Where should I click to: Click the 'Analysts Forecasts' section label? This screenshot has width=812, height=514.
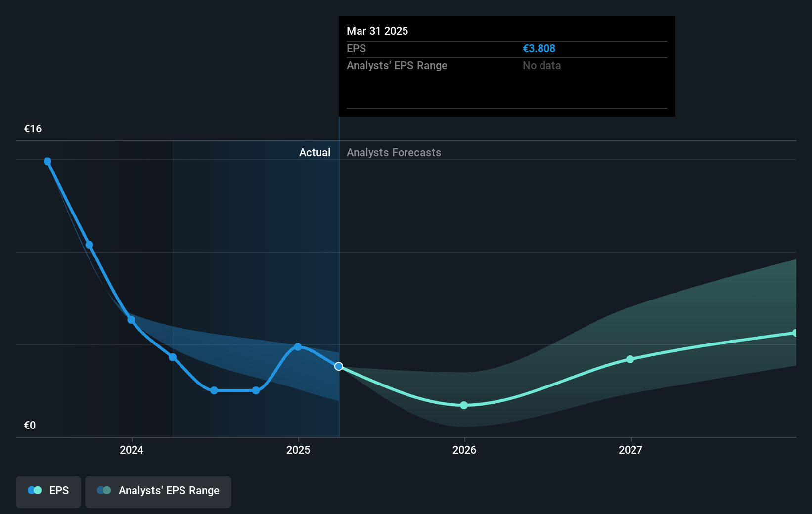pyautogui.click(x=394, y=152)
